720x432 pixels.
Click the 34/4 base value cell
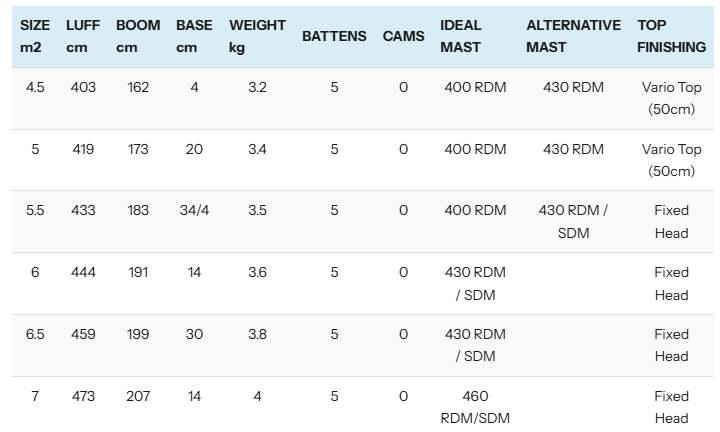pyautogui.click(x=194, y=211)
